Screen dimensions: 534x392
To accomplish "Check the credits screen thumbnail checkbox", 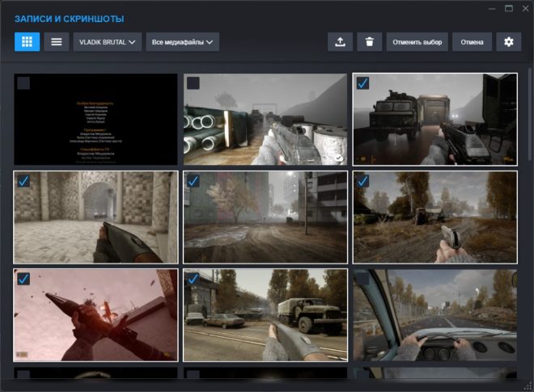I will tap(23, 83).
